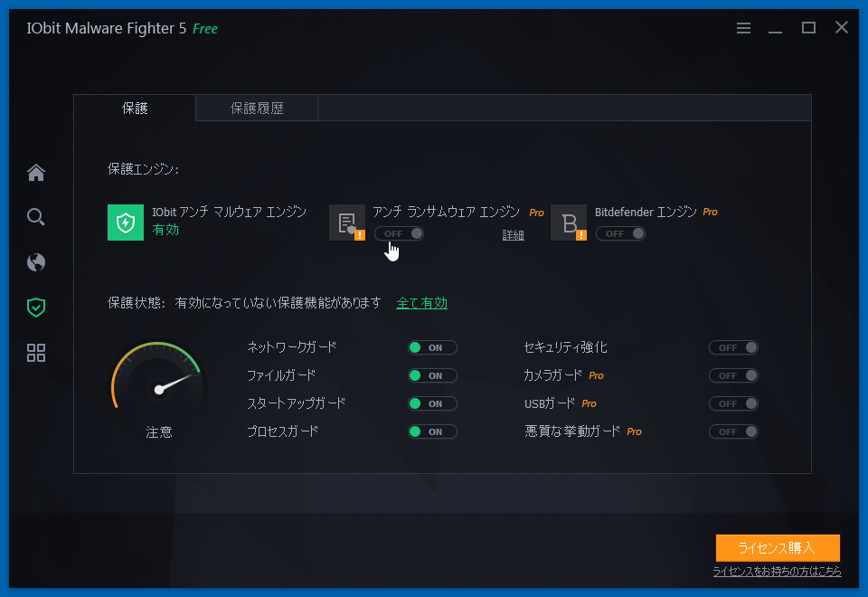Select the shield protection icon in sidebar
The width and height of the screenshot is (868, 597).
[x=35, y=308]
